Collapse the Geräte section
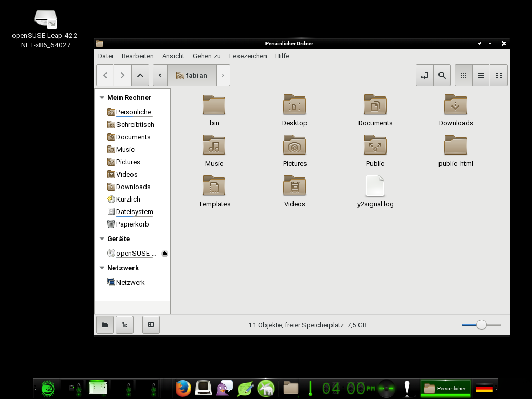Image resolution: width=532 pixels, height=399 pixels. 102,239
